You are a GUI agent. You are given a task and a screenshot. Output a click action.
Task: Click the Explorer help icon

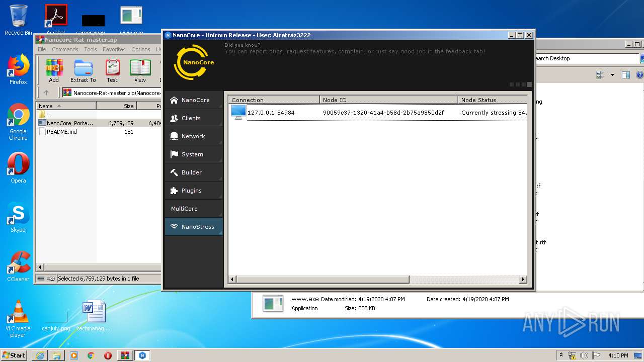click(x=640, y=75)
